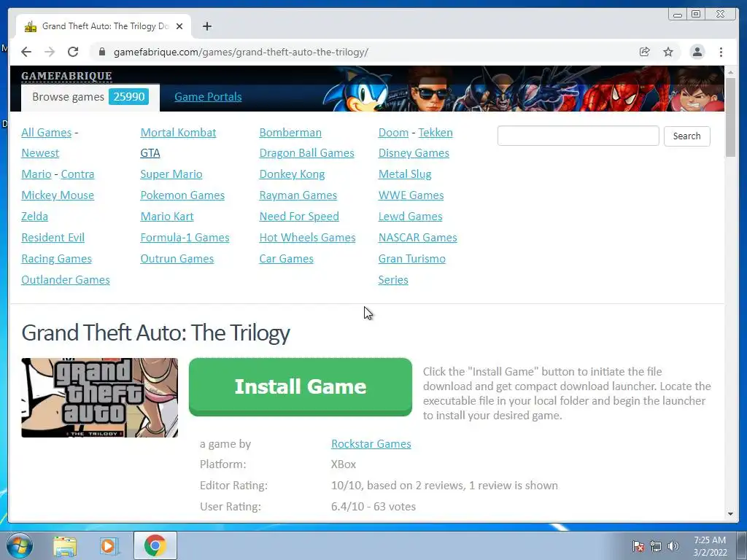Open the Tekken link
This screenshot has height=560, width=747.
coord(436,133)
